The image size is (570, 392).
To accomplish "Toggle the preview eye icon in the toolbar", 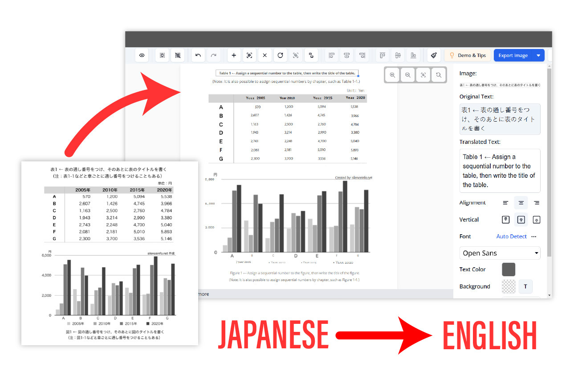I will point(141,55).
